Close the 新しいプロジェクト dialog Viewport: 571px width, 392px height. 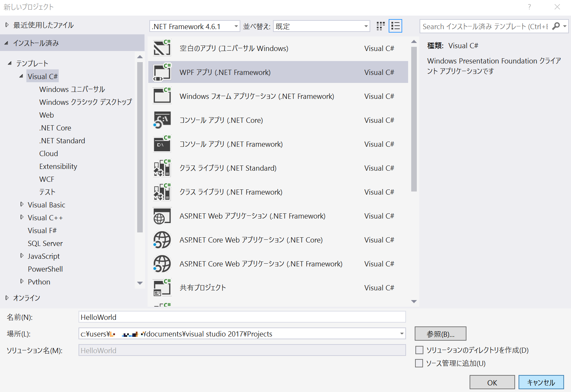coord(557,7)
